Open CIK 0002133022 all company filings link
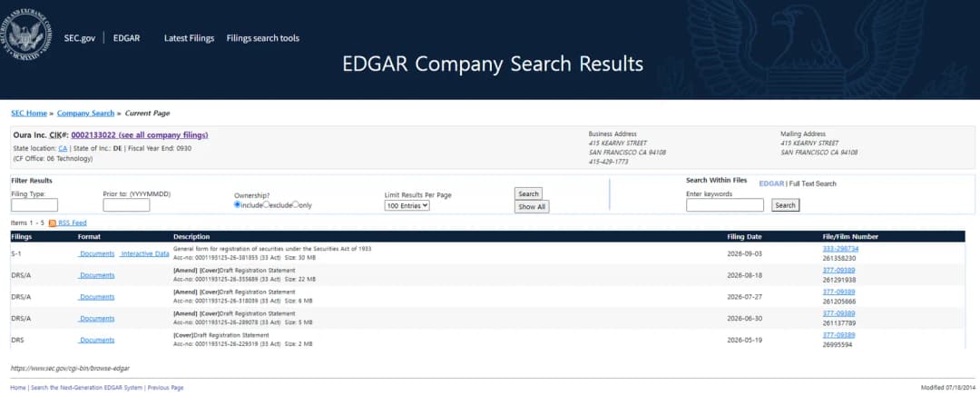 pos(140,135)
